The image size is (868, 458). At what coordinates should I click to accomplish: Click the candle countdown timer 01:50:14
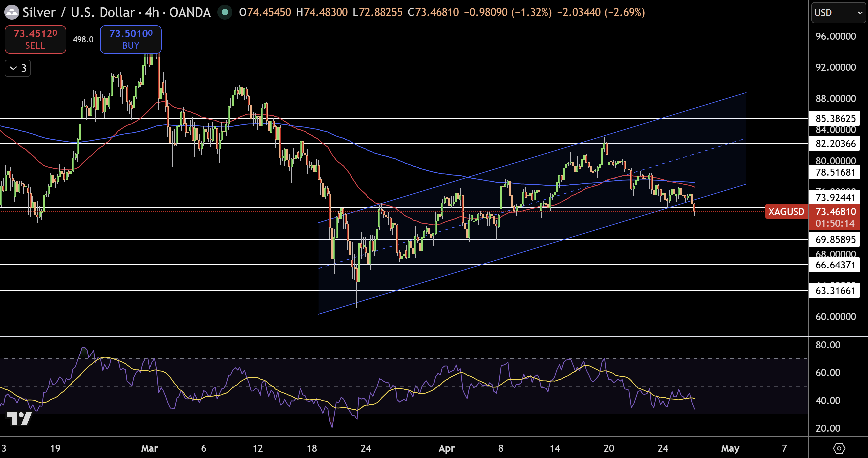click(835, 223)
